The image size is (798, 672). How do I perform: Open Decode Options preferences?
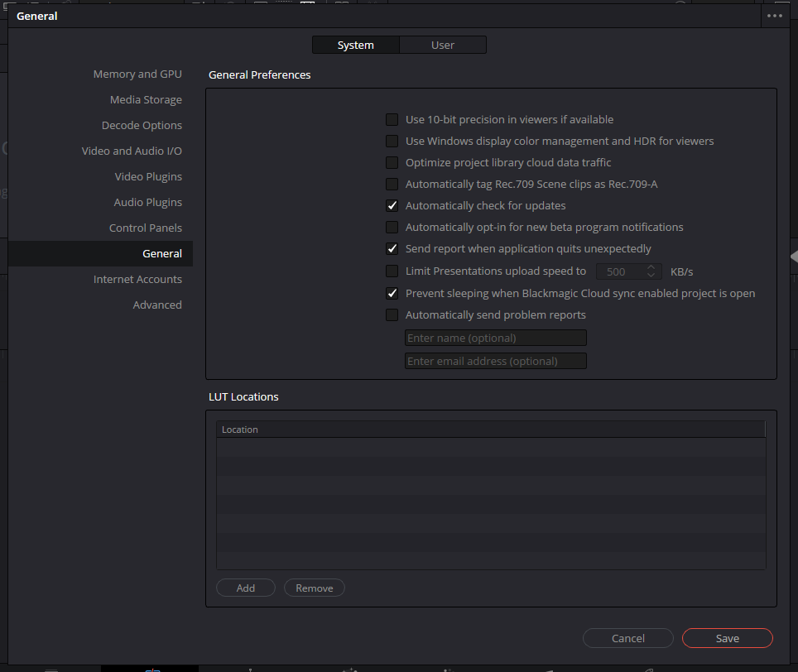pyautogui.click(x=142, y=125)
